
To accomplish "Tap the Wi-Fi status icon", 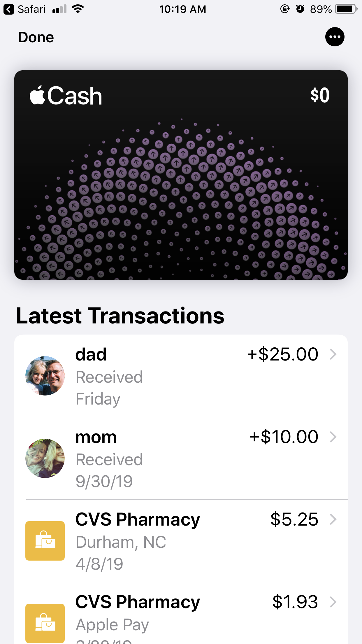I will [x=78, y=9].
